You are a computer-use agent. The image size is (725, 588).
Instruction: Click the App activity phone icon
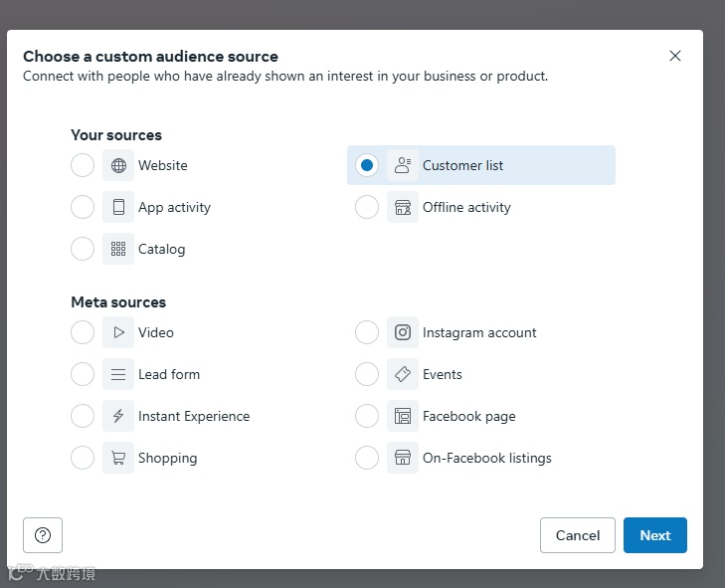tap(118, 208)
